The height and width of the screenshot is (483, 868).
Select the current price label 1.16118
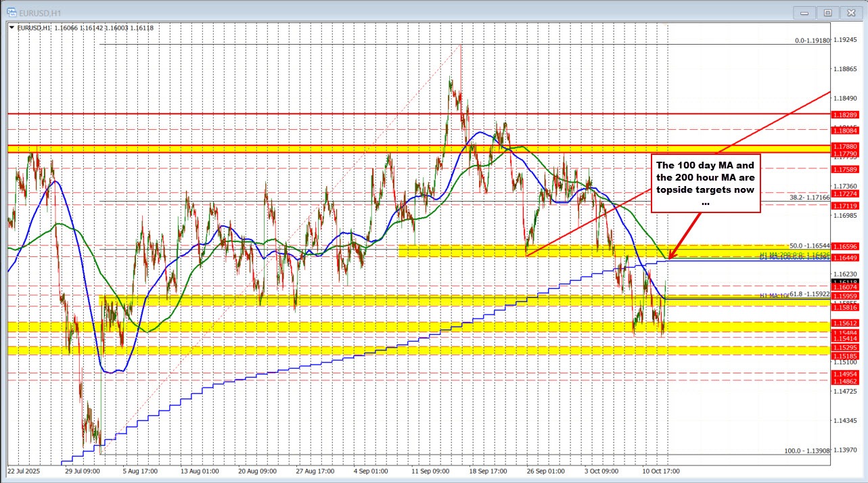[844, 281]
